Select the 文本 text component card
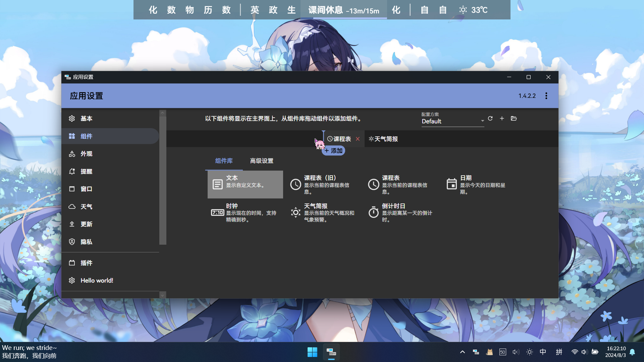 (245, 184)
